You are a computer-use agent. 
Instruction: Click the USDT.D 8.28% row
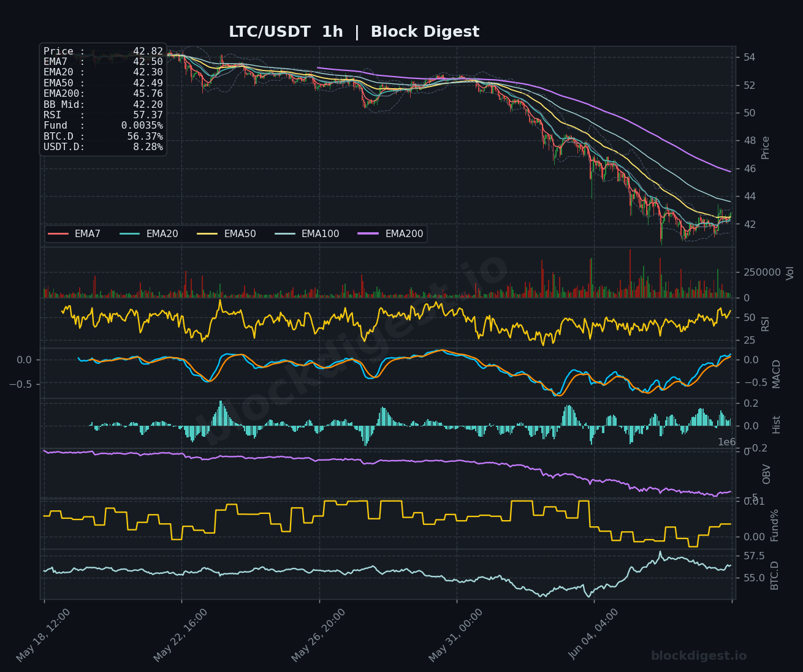[103, 147]
